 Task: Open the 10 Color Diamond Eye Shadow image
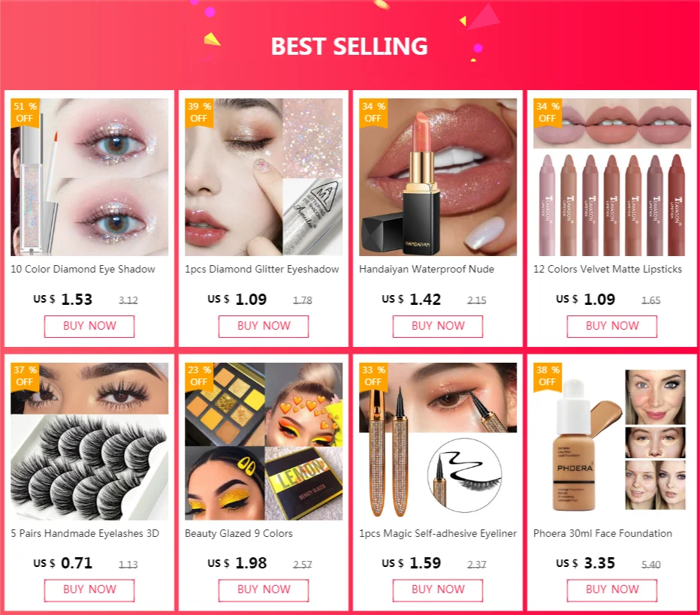tap(89, 177)
